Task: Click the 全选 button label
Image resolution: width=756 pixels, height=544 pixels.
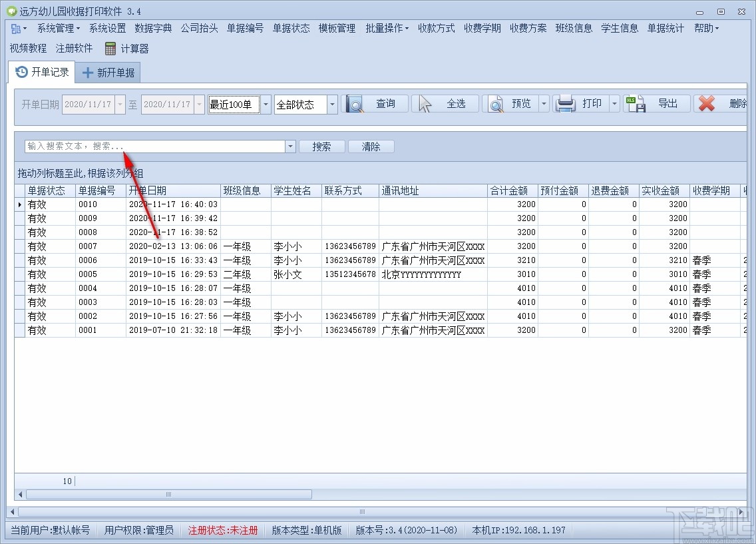Action: click(x=456, y=104)
